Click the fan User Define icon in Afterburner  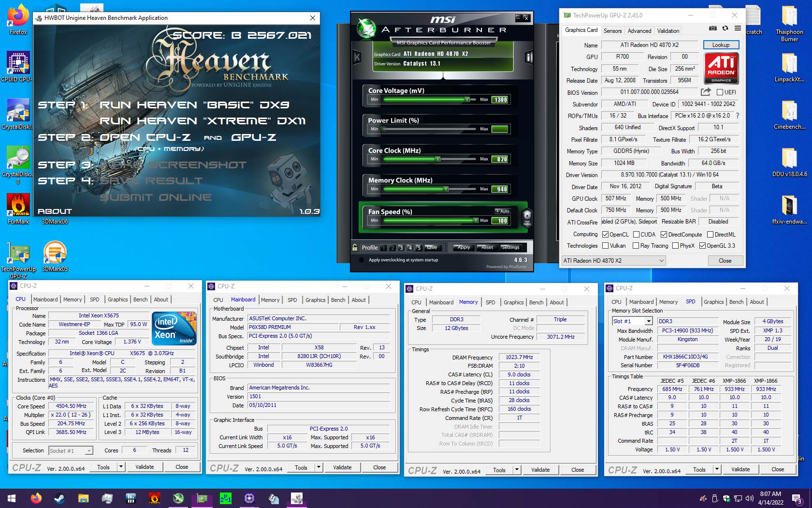pos(527,217)
